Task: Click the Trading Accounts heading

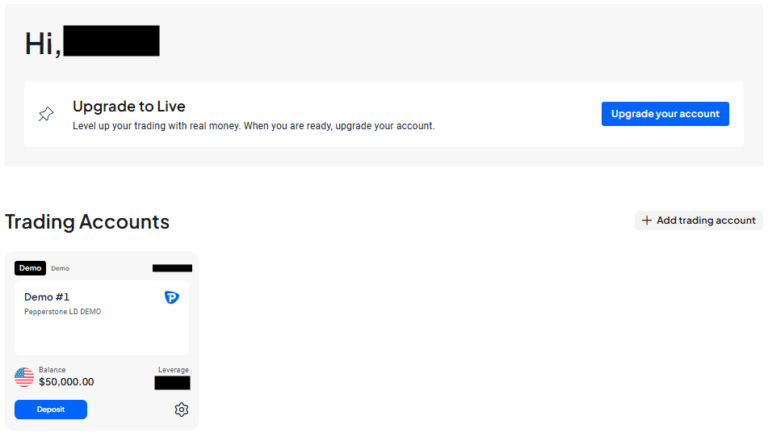Action: point(87,222)
